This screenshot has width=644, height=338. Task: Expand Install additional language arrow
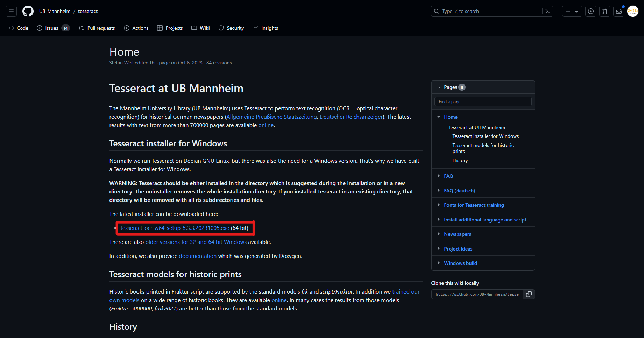point(439,220)
